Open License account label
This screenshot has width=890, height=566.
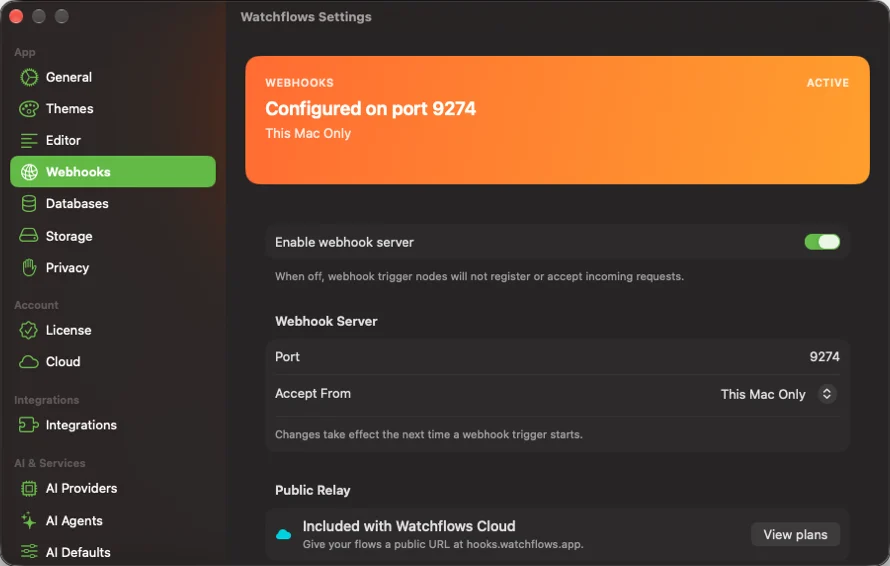pyautogui.click(x=68, y=330)
